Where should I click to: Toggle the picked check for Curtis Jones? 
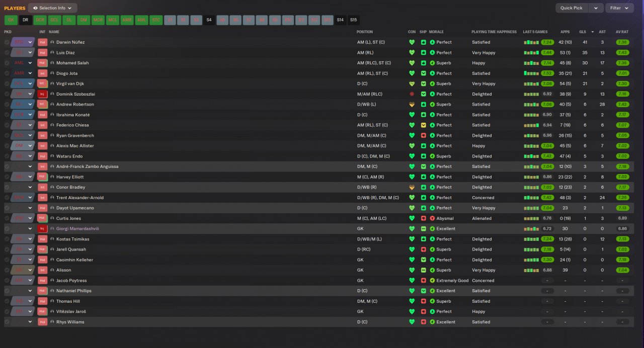point(7,218)
